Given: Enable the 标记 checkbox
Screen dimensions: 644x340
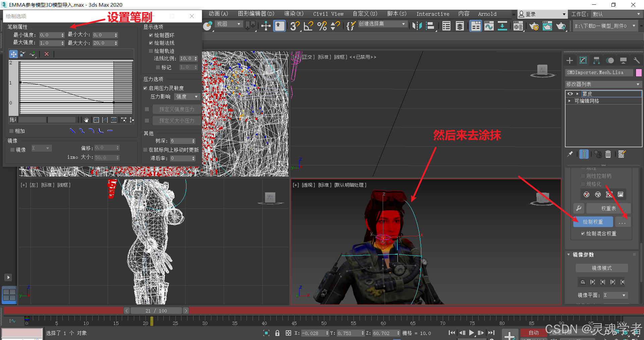Looking at the screenshot, I should coord(158,67).
